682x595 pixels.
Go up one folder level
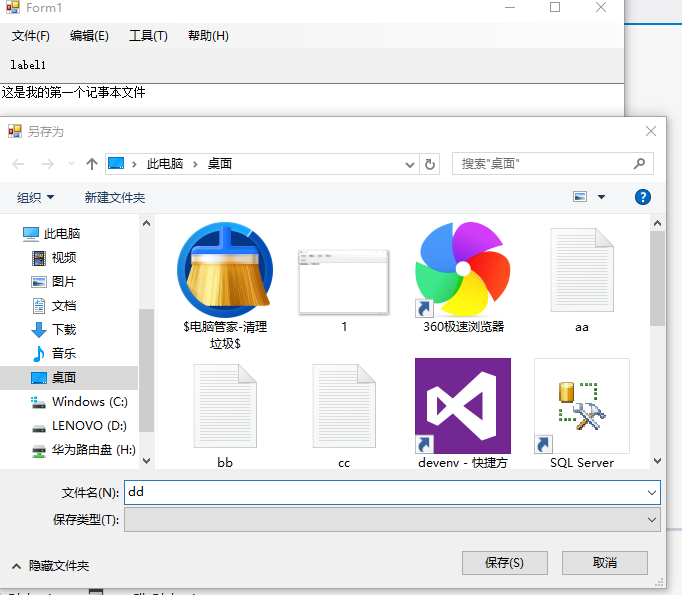91,164
